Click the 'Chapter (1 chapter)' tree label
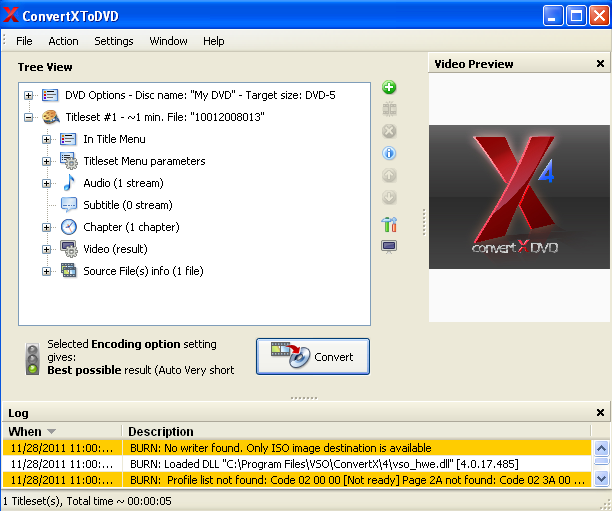Image resolution: width=612 pixels, height=511 pixels. 131,227
